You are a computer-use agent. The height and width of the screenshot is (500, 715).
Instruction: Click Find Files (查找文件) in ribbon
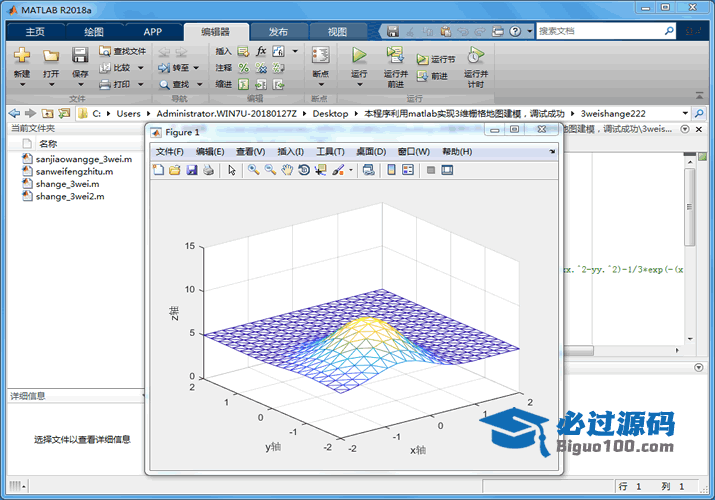[123, 51]
